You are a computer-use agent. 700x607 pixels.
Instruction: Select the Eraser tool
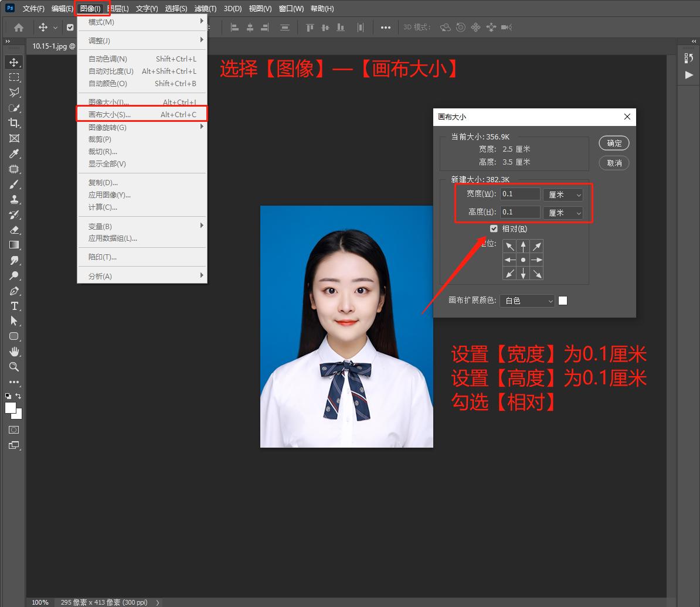14,230
